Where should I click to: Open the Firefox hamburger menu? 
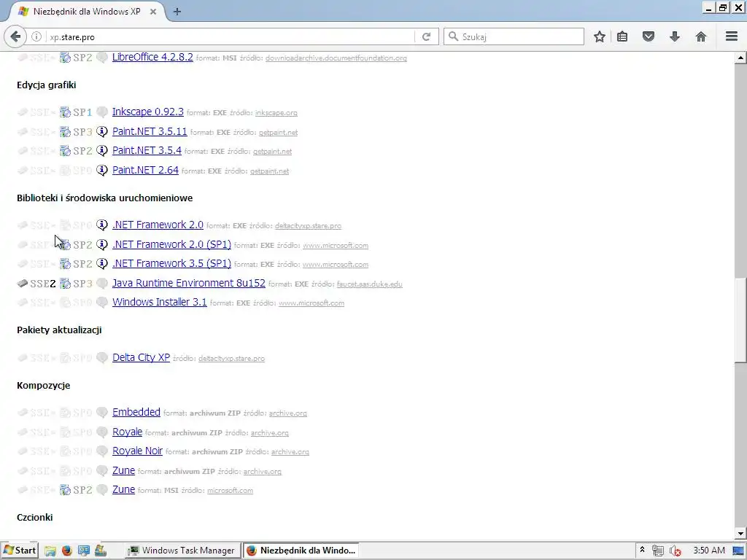(732, 36)
